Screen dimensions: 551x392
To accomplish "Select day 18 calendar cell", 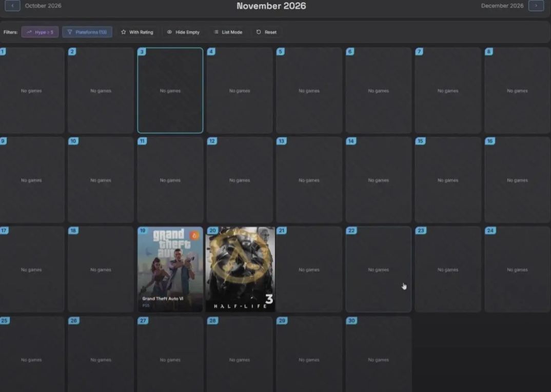I will click(x=101, y=269).
